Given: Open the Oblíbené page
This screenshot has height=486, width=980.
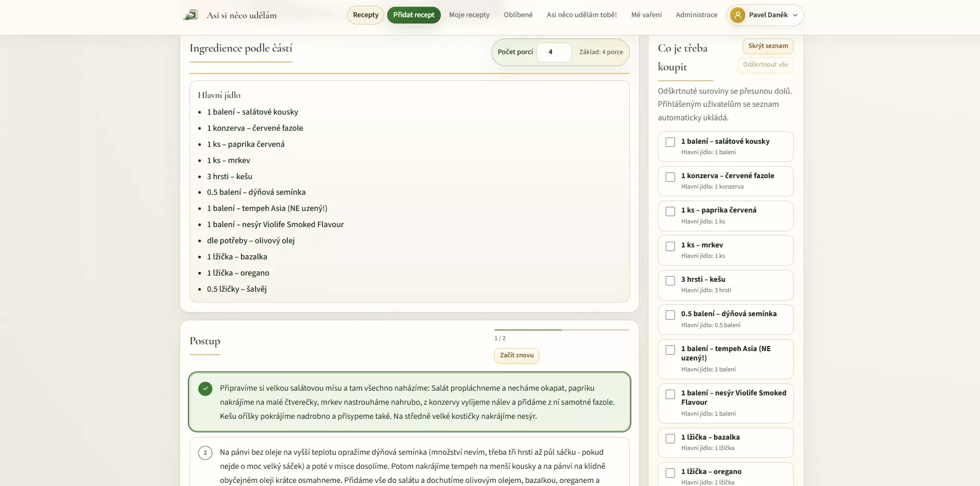Looking at the screenshot, I should coord(518,15).
